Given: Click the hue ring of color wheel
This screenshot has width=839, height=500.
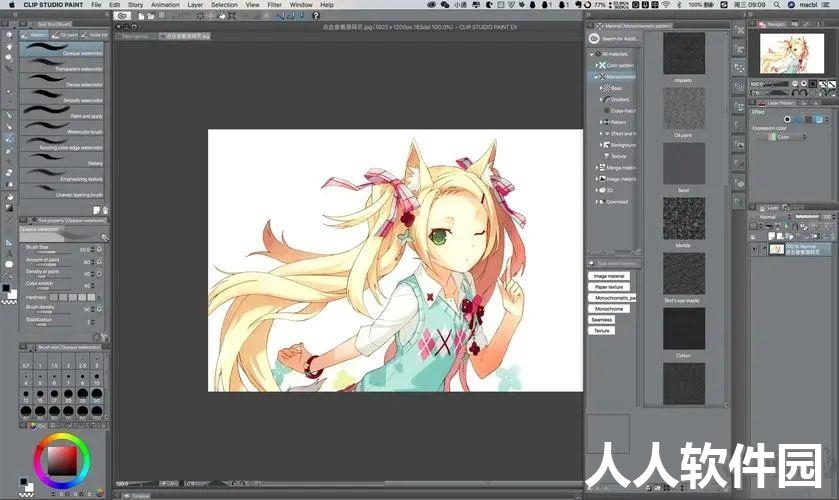Looking at the screenshot, I should pos(62,437).
